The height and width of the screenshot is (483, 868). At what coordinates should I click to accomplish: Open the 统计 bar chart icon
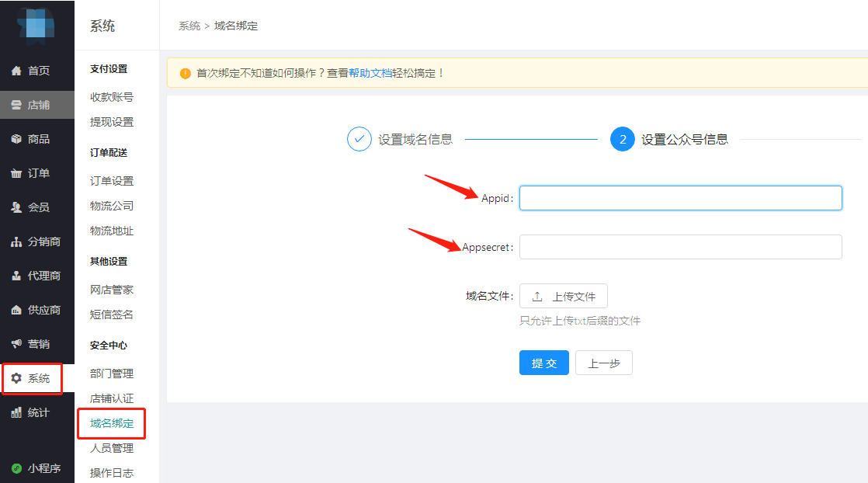16,412
